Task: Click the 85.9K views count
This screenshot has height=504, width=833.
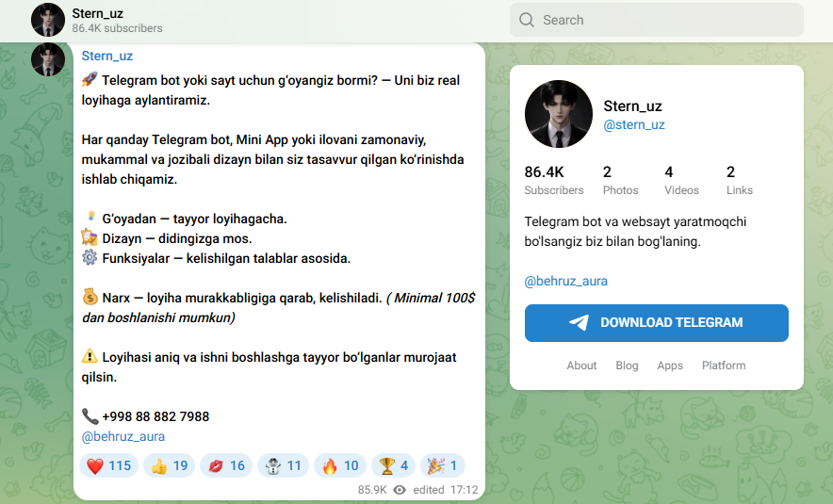Action: click(x=372, y=490)
